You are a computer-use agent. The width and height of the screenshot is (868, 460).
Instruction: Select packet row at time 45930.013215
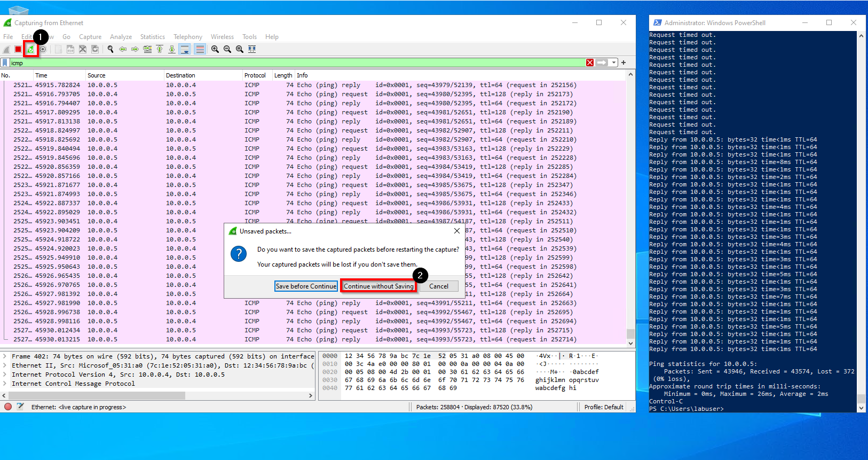click(313, 339)
